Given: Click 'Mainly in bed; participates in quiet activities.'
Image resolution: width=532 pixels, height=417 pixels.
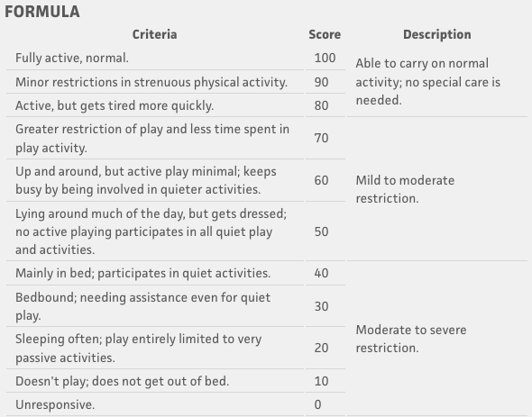Looking at the screenshot, I should point(142,273).
